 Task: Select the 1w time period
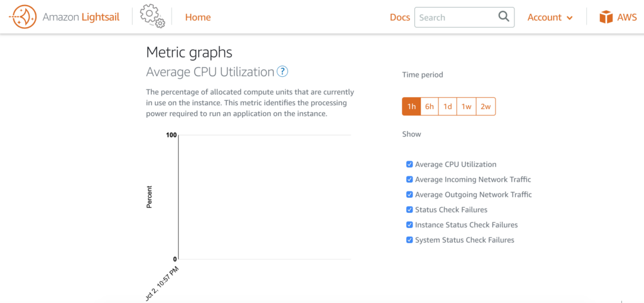[466, 106]
